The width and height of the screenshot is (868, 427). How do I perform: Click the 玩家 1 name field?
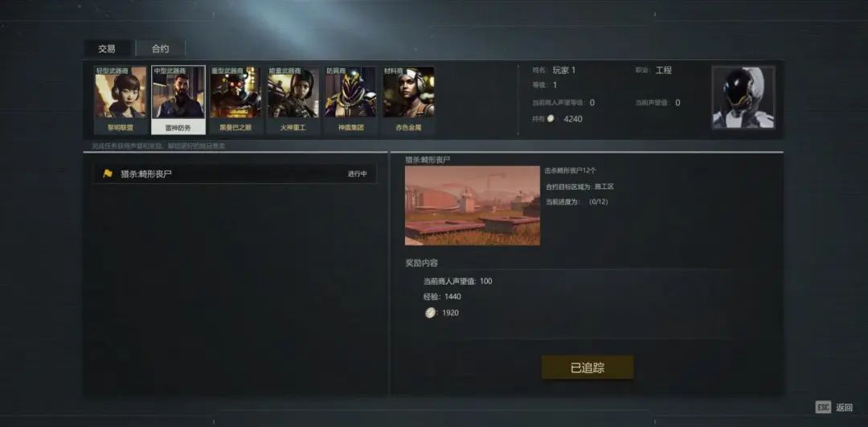click(564, 70)
